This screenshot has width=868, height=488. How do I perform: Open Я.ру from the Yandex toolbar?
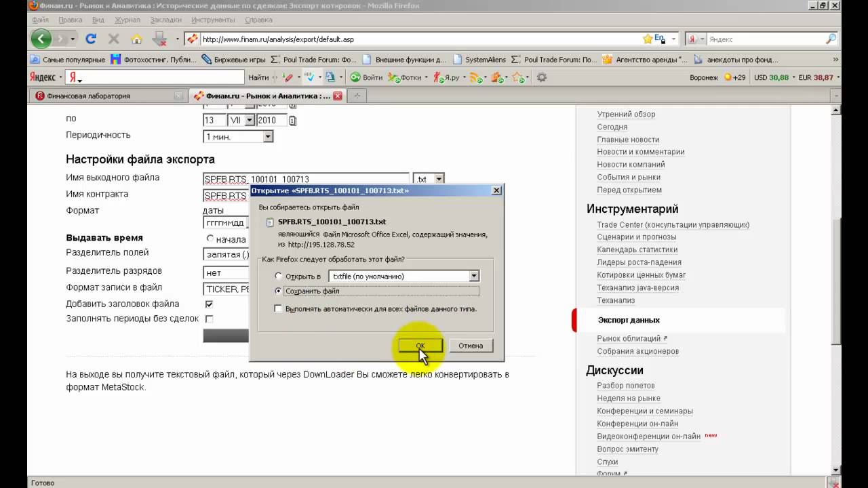(446, 77)
